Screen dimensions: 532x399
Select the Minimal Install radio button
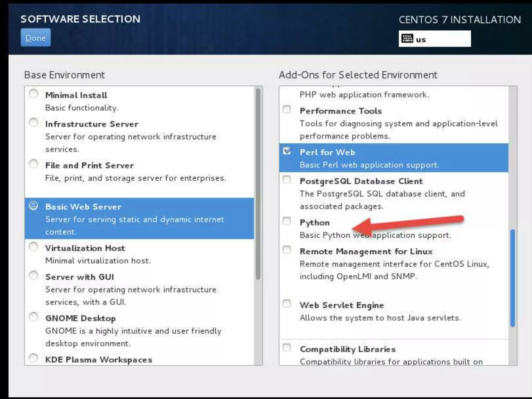click(34, 94)
